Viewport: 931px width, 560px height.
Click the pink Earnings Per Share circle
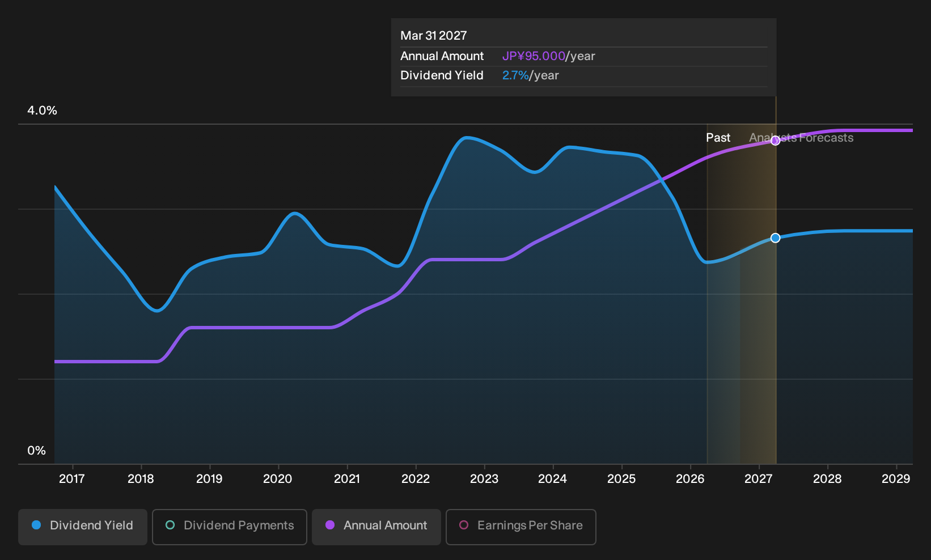click(464, 525)
